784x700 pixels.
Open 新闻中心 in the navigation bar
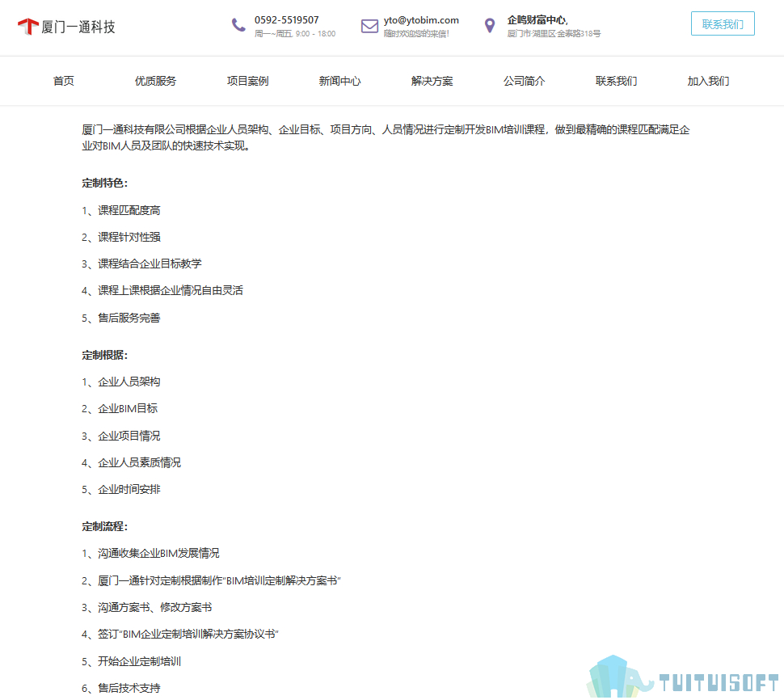339,81
